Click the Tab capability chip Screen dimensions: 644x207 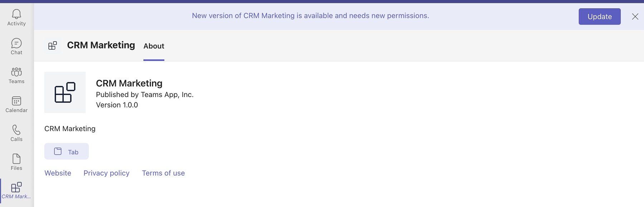(67, 151)
